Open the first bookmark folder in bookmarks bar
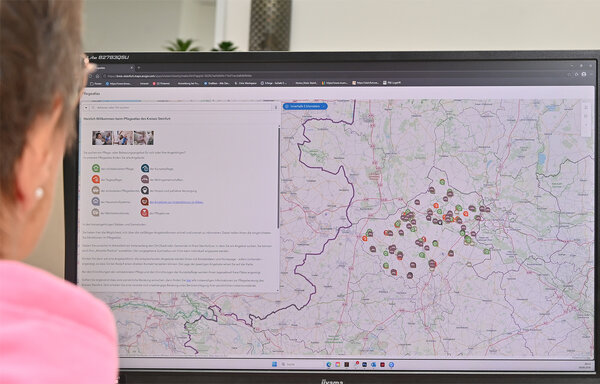 point(96,83)
